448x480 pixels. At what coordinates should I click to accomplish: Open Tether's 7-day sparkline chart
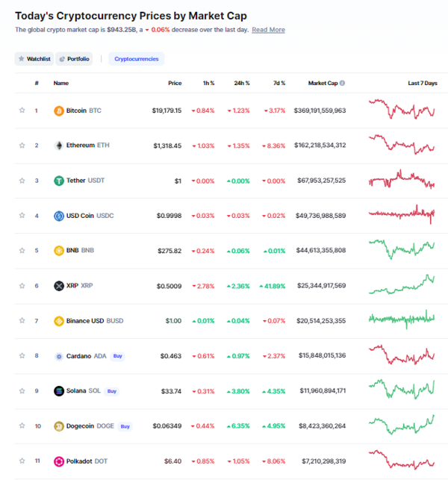[x=402, y=179]
